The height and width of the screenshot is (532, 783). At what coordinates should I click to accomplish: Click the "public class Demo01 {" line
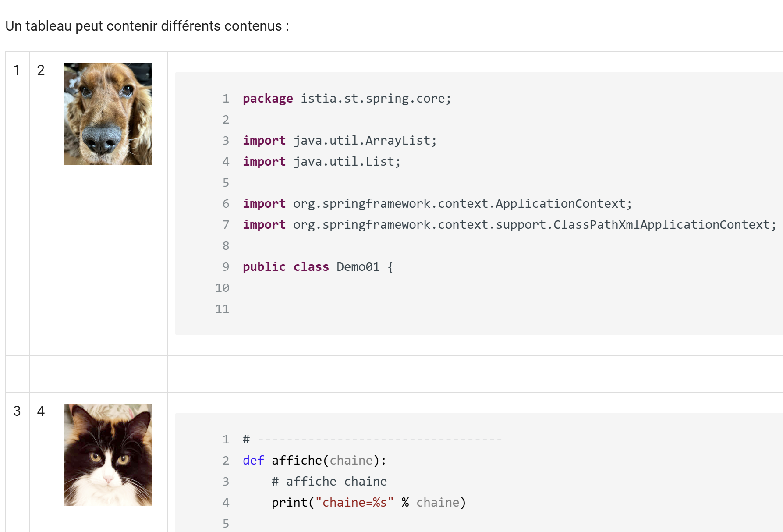[x=318, y=267]
